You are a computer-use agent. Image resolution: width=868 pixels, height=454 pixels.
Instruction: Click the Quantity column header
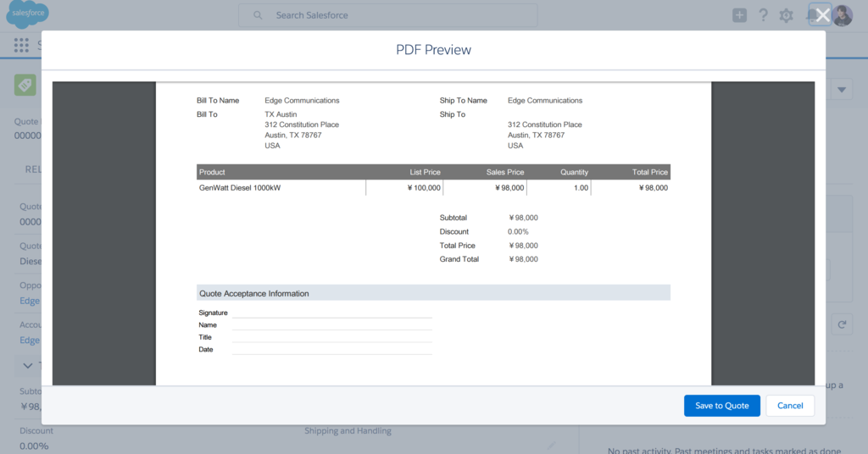click(574, 172)
